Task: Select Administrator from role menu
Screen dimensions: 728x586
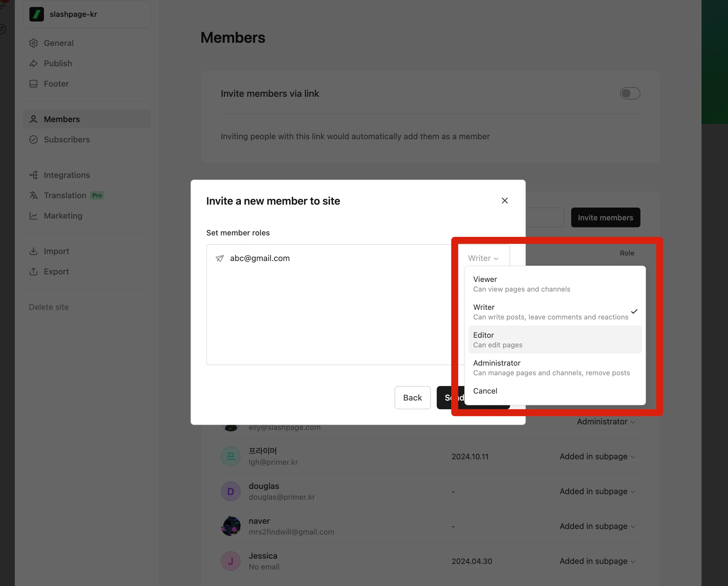Action: (x=554, y=368)
